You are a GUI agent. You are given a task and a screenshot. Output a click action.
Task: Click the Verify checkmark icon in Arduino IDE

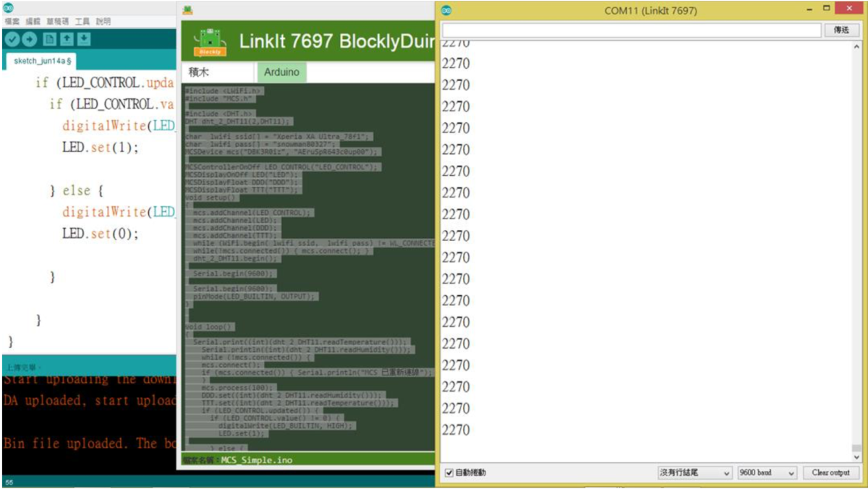(12, 39)
